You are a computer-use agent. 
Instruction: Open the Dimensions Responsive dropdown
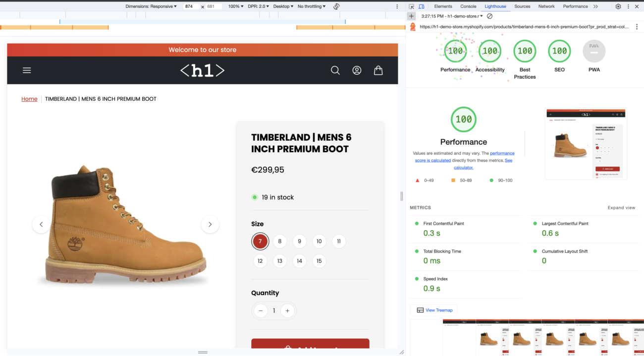click(151, 6)
